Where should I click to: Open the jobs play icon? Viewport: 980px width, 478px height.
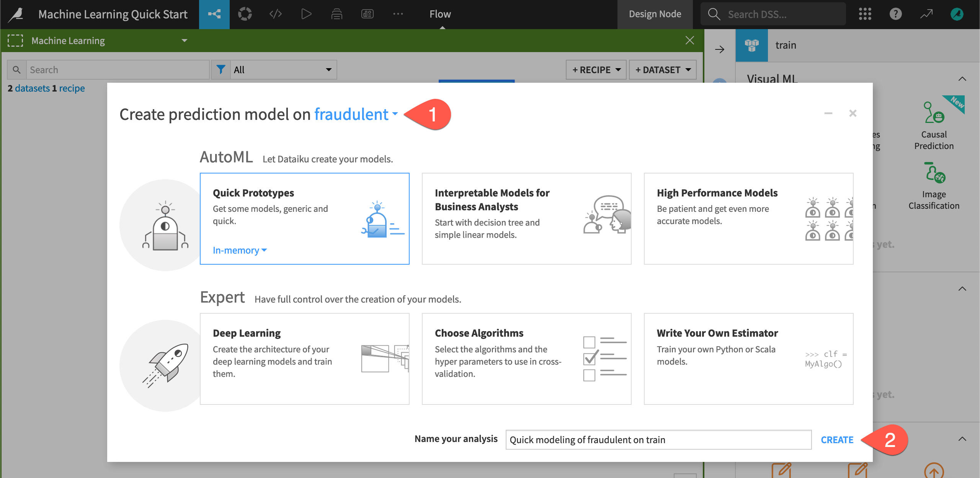[x=306, y=15]
